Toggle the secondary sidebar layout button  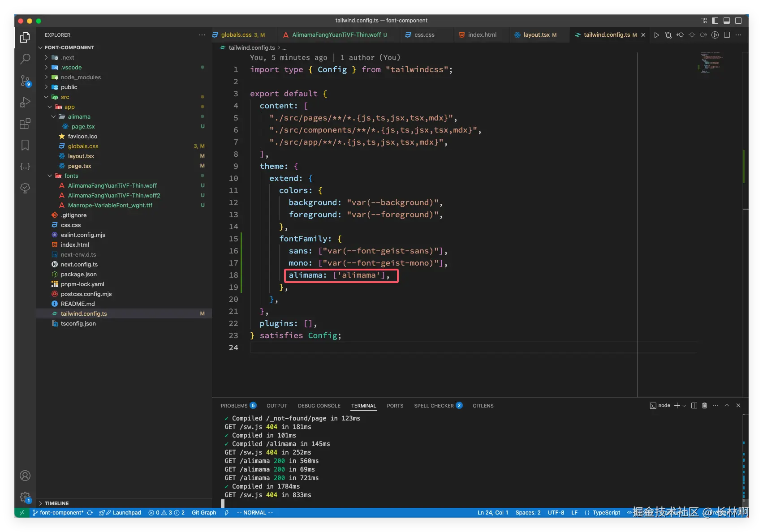pyautogui.click(x=738, y=21)
